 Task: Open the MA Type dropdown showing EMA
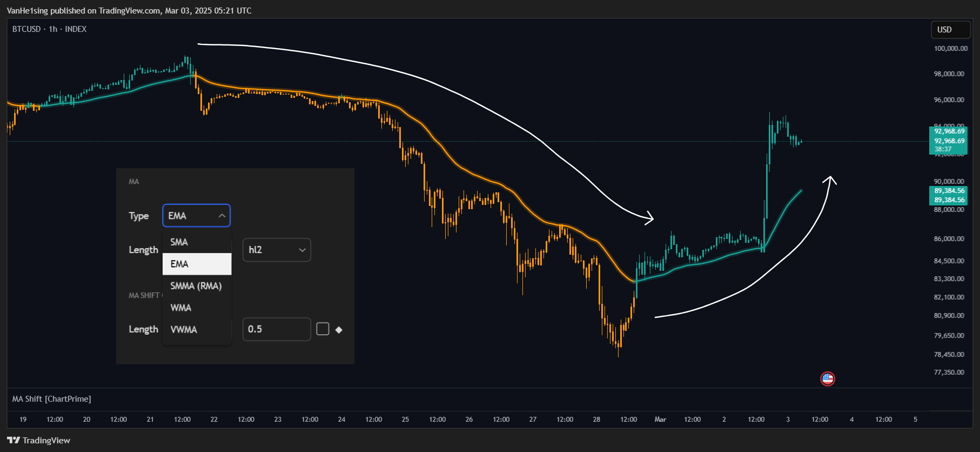[197, 216]
